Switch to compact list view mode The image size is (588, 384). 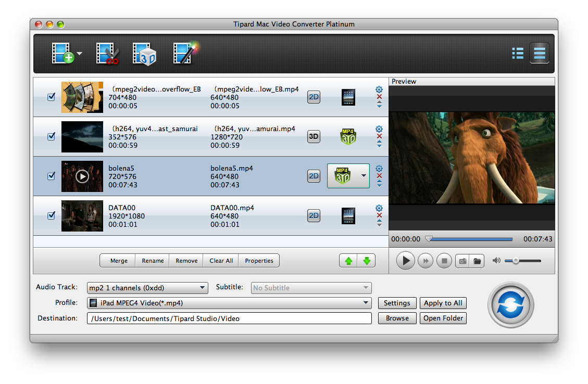[518, 53]
